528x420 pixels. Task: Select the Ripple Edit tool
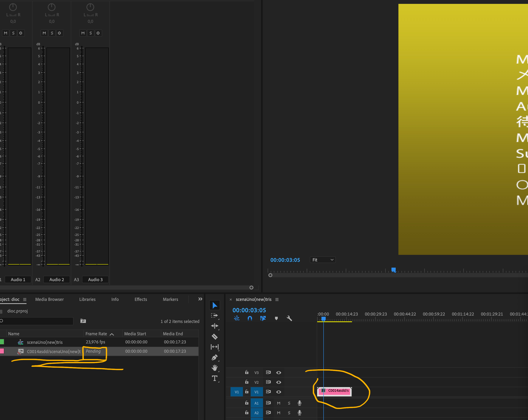pos(215,326)
